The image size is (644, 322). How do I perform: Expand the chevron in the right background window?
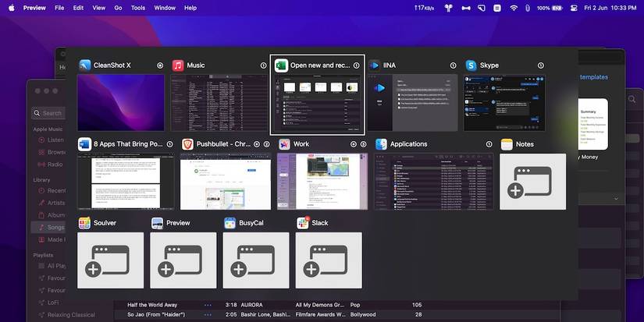[x=616, y=199]
